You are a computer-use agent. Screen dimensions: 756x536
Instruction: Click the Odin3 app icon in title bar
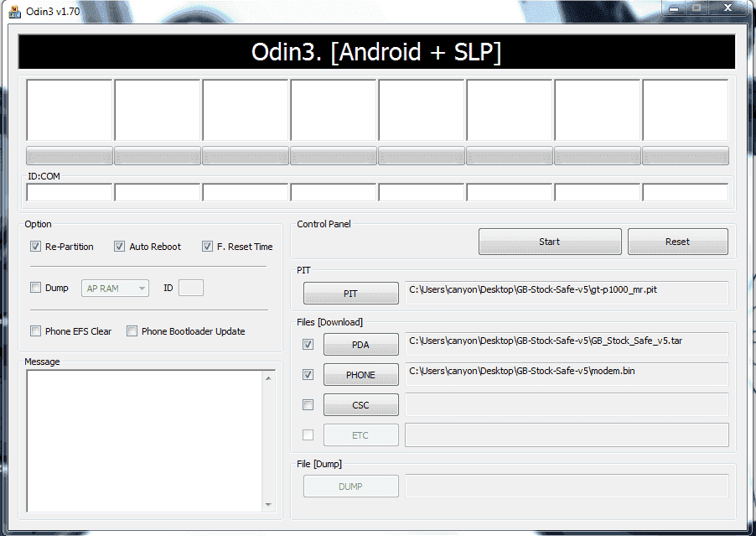pos(15,11)
